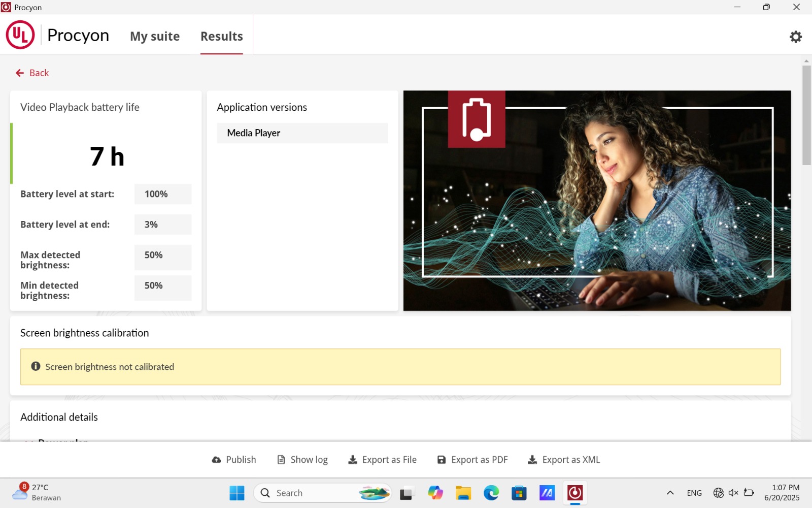Screen dimensions: 812x508
Task: Click the taskbar Search box
Action: [323, 493]
